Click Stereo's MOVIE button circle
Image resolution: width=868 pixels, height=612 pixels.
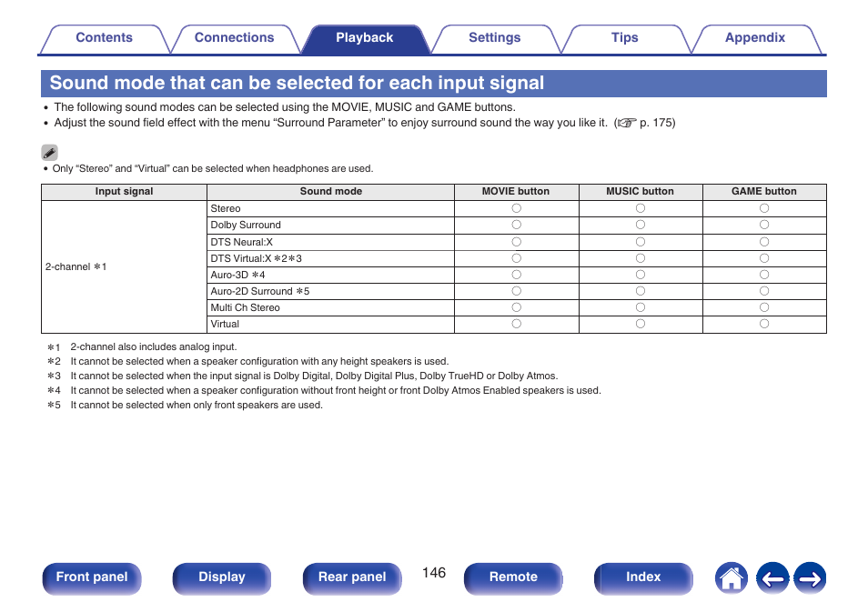(517, 208)
